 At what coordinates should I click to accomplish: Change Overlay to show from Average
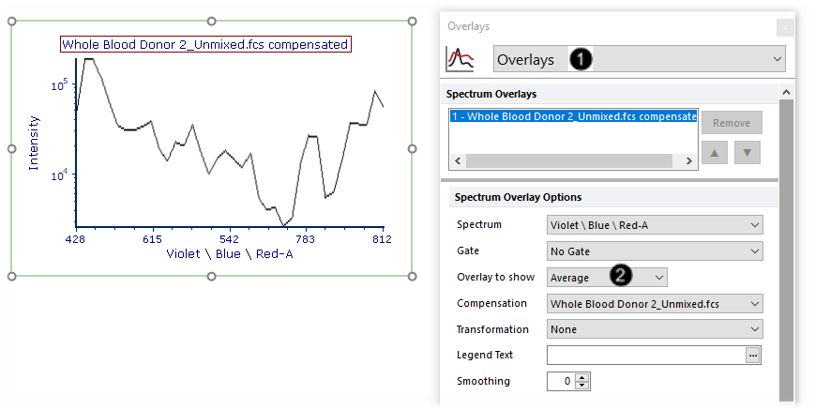tap(607, 277)
